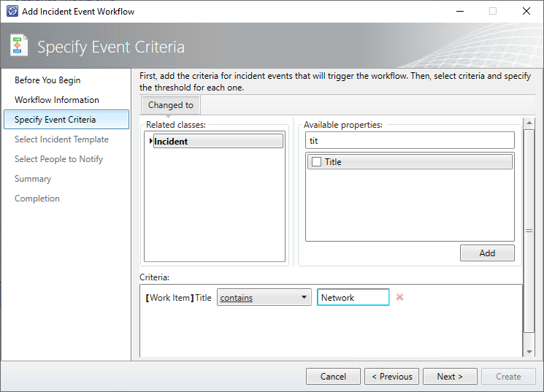Click the red X to remove Title criterion

(x=399, y=297)
